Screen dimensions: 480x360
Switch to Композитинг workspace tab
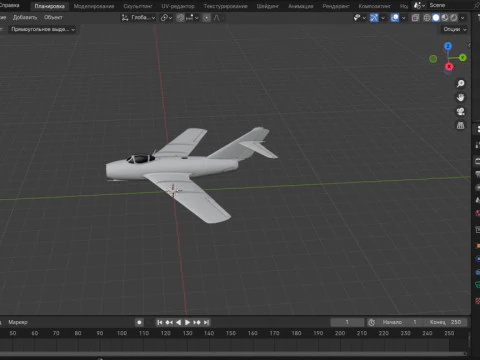[x=374, y=6]
